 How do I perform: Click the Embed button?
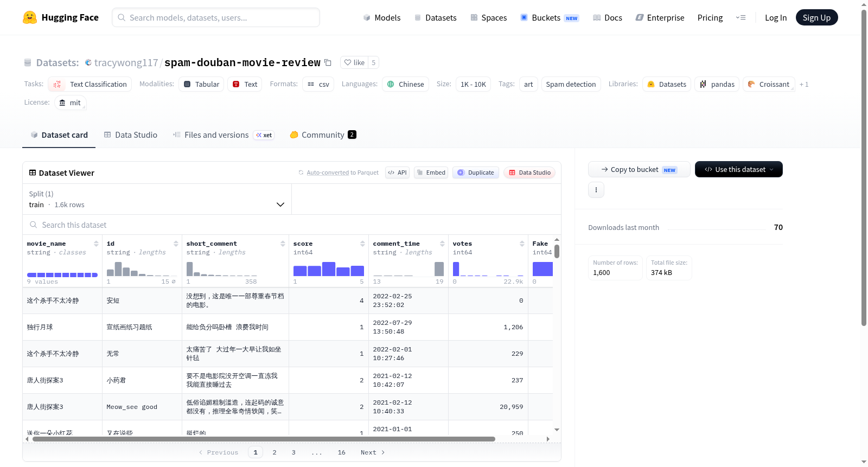431,172
